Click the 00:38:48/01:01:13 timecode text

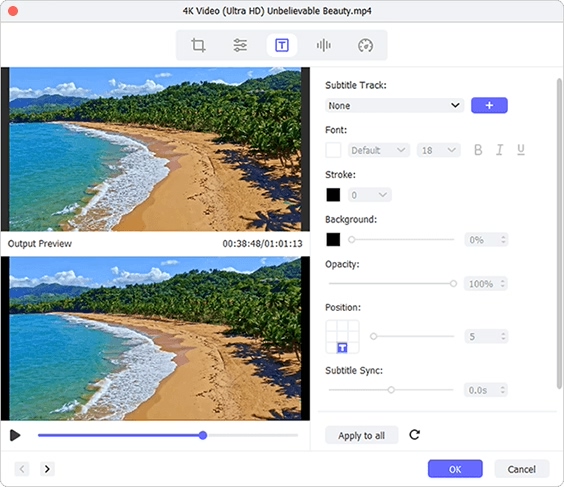(x=262, y=244)
